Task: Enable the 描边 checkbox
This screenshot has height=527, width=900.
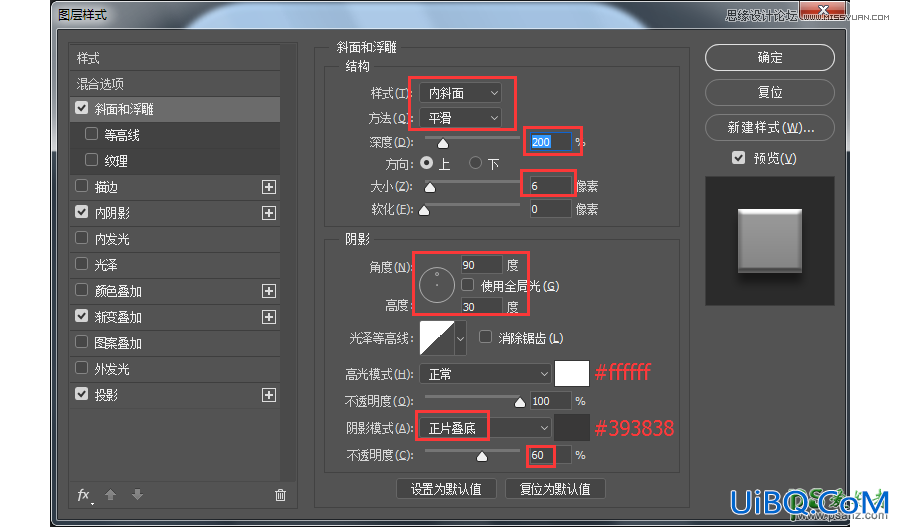Action: [x=82, y=186]
